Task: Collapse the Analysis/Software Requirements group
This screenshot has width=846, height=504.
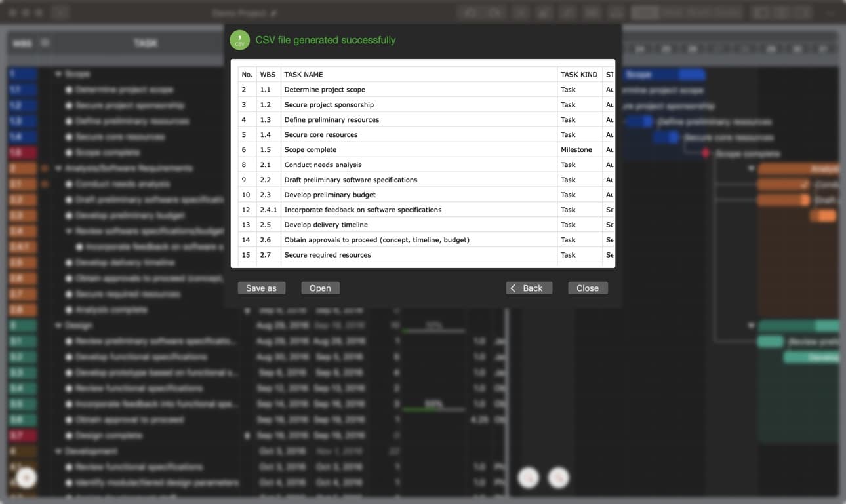Action: (x=58, y=168)
